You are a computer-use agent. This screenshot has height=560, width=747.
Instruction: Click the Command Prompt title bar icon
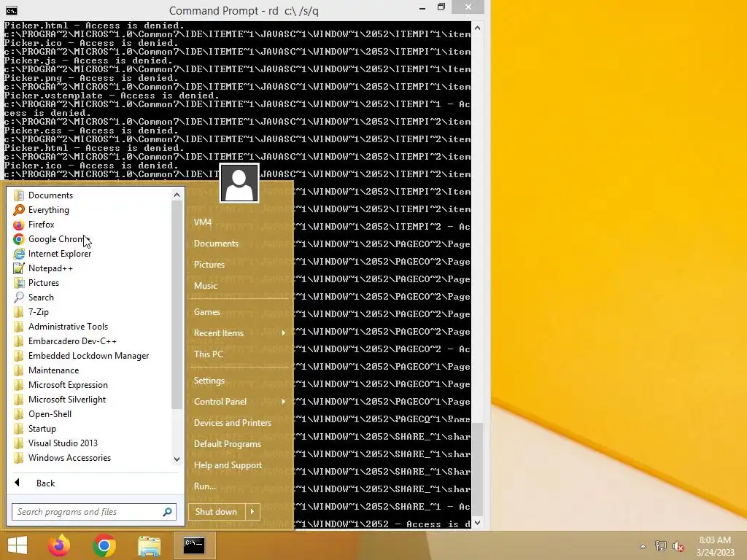click(12, 10)
